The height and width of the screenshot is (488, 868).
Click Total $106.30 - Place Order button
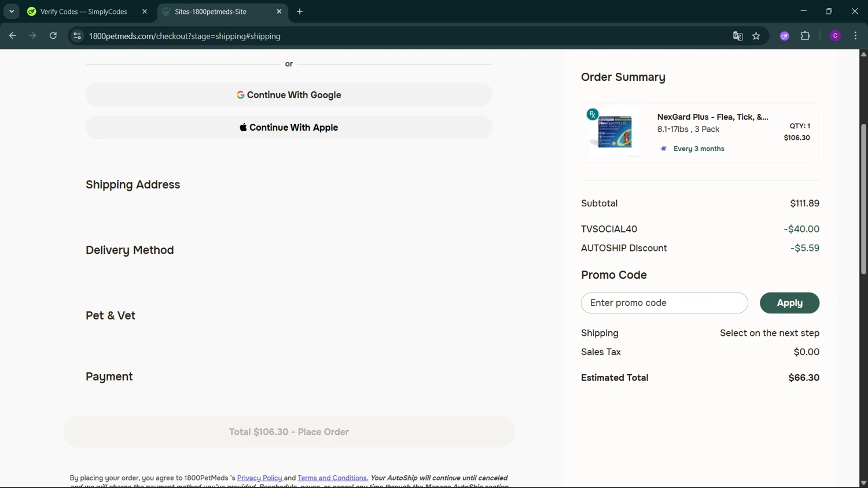coord(289,432)
